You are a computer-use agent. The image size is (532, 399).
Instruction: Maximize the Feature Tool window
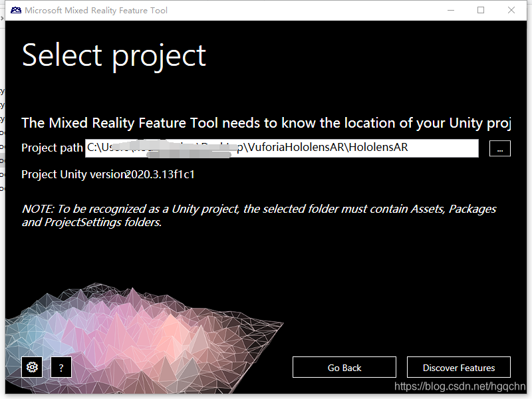tap(481, 10)
